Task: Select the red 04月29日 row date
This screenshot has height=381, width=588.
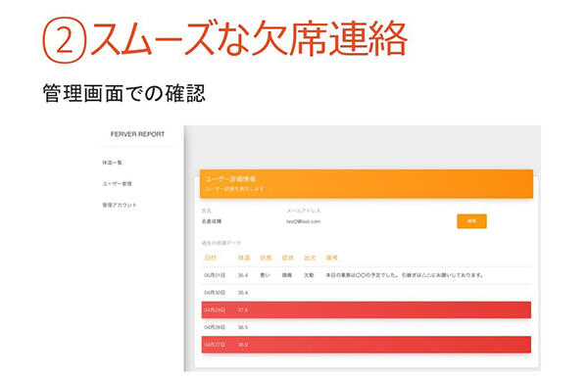Action: (x=215, y=310)
